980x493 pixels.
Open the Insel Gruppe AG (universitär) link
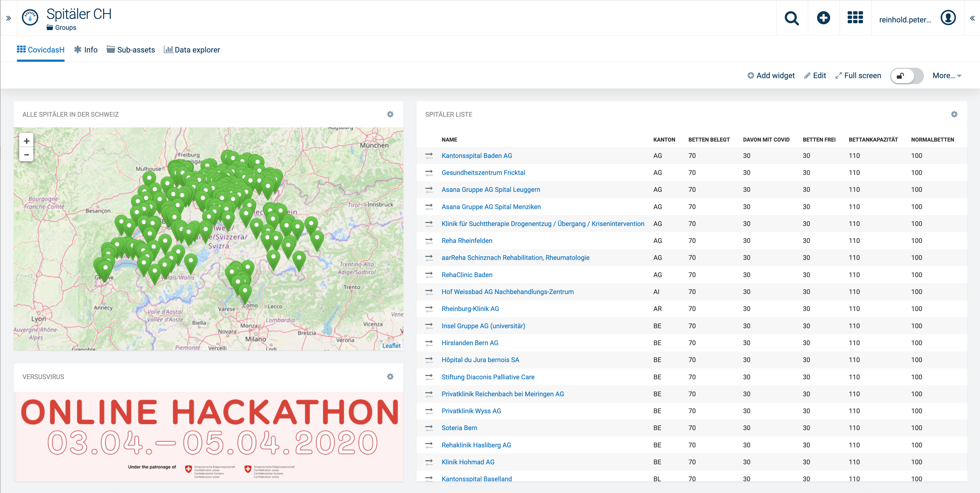click(x=483, y=326)
